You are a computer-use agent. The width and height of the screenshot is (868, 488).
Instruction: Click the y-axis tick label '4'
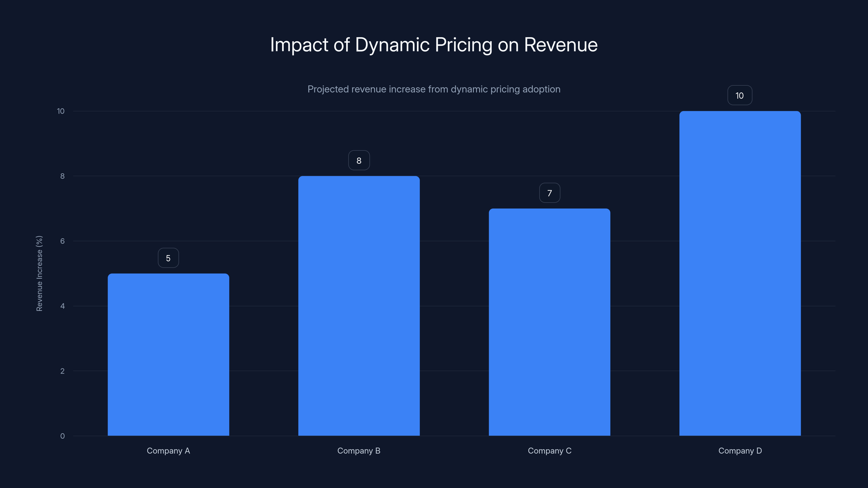[x=62, y=306]
